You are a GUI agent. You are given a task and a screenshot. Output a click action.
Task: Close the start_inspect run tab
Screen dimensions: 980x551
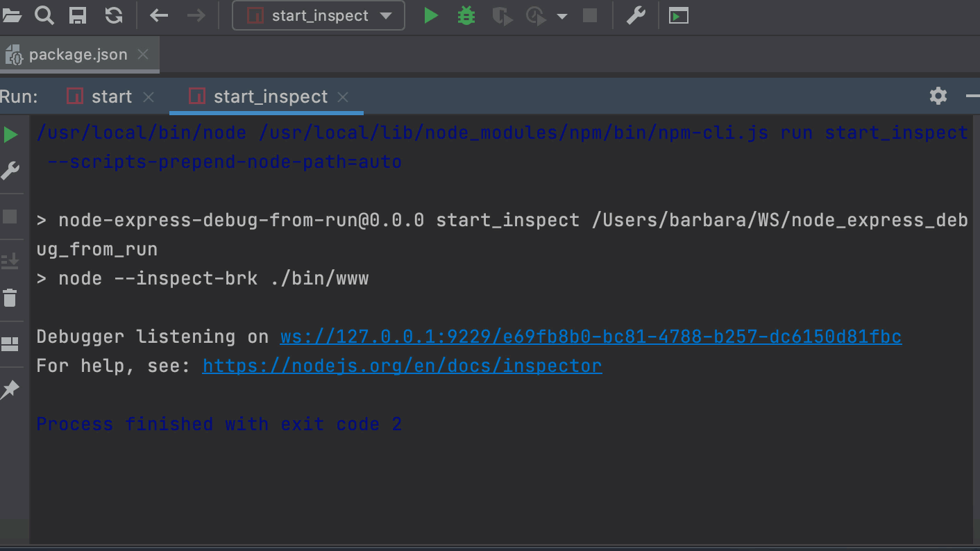[343, 97]
